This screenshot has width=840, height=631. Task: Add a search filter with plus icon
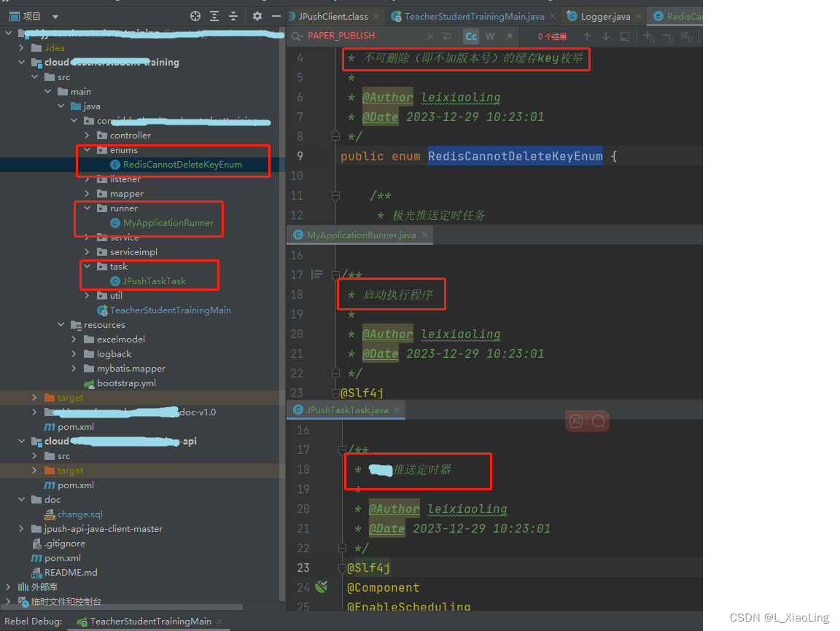pos(648,36)
